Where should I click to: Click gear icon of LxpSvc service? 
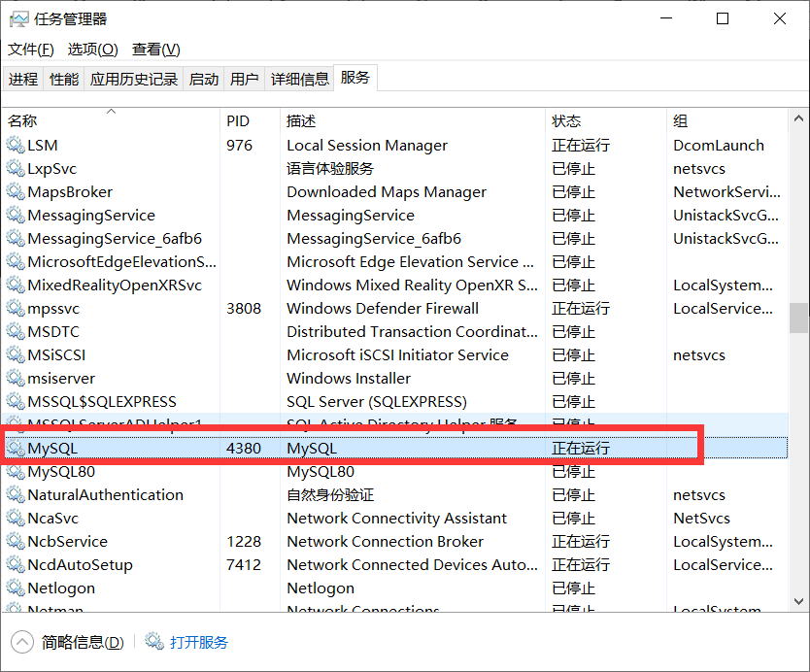click(16, 168)
